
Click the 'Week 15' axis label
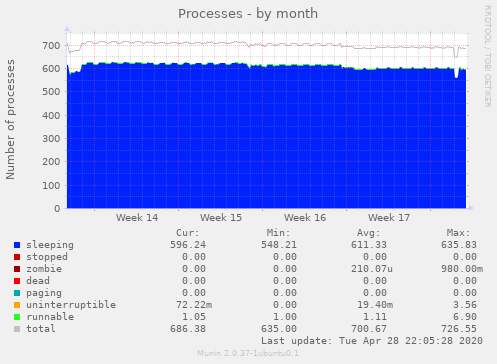click(x=221, y=218)
